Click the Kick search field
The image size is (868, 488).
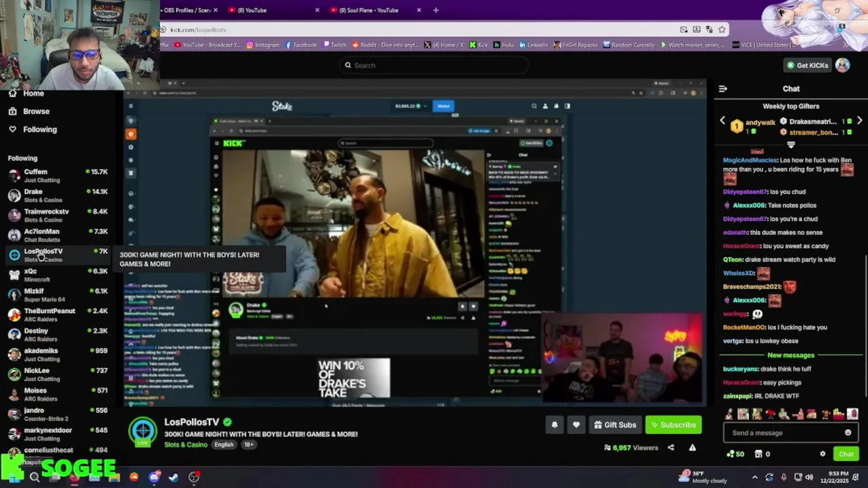[x=434, y=65]
